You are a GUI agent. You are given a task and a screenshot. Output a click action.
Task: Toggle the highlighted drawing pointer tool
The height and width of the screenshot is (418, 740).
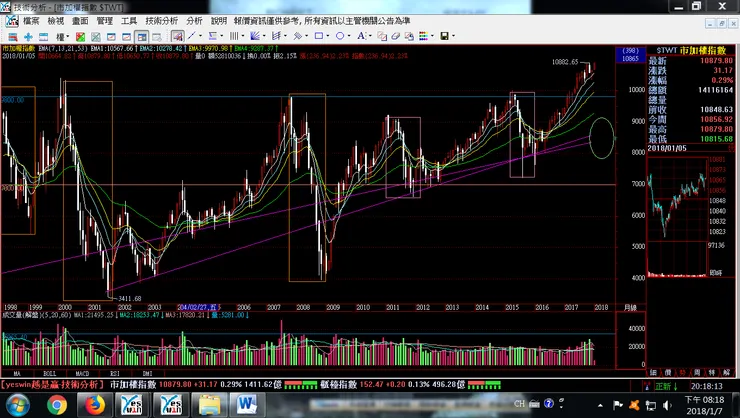(177, 36)
